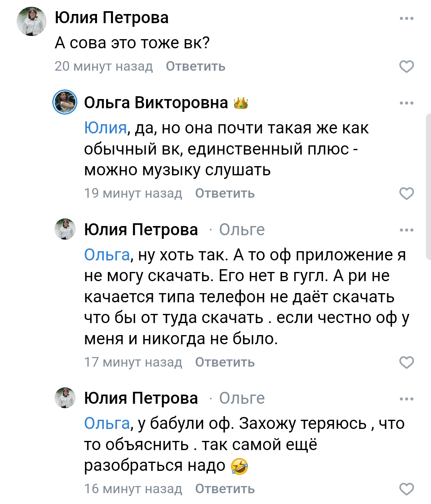Tap the Ольга mention in the бабули comment
Viewport: 431px width, 504px height.
tap(107, 423)
